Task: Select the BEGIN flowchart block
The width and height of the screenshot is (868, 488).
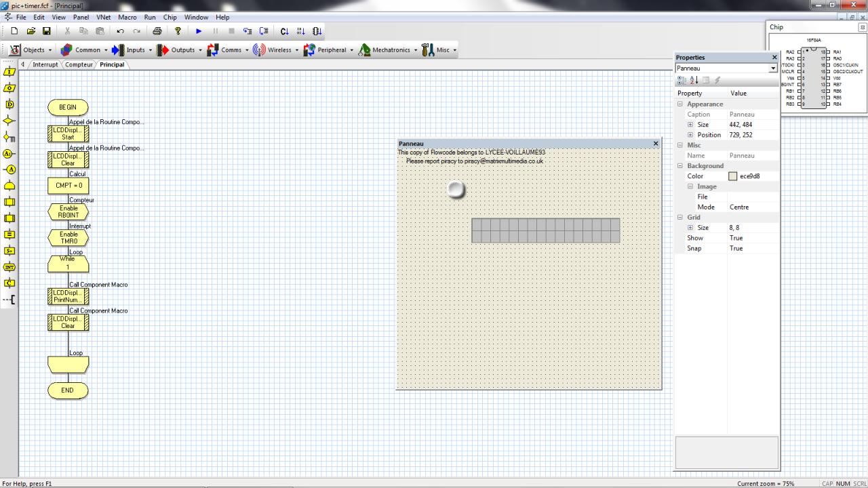Action: point(68,107)
